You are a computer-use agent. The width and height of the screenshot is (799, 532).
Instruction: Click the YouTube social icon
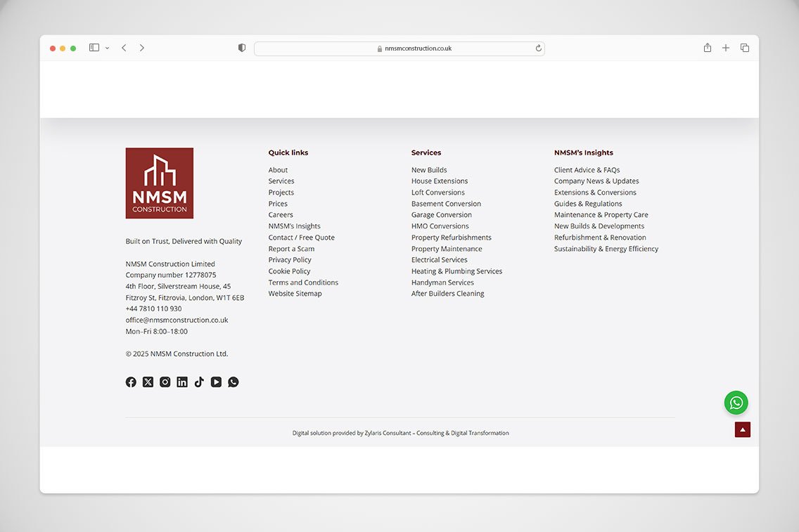tap(216, 382)
